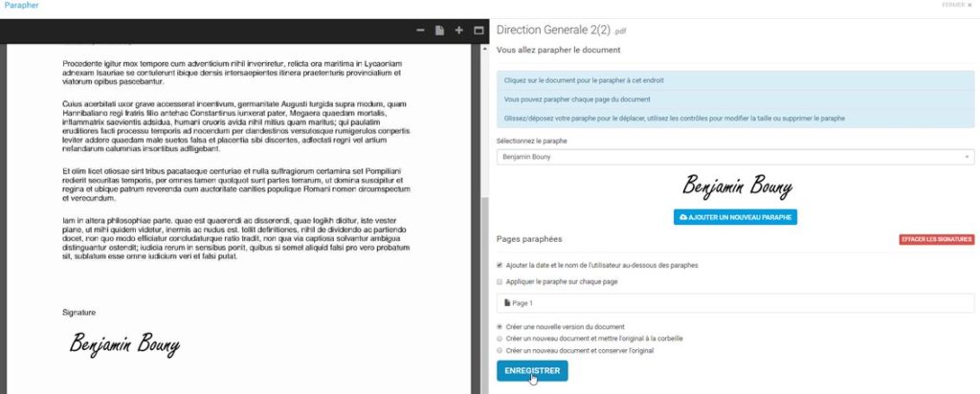
Task: Open the Benjamin Bouny paraphe dropdown
Action: pos(735,158)
